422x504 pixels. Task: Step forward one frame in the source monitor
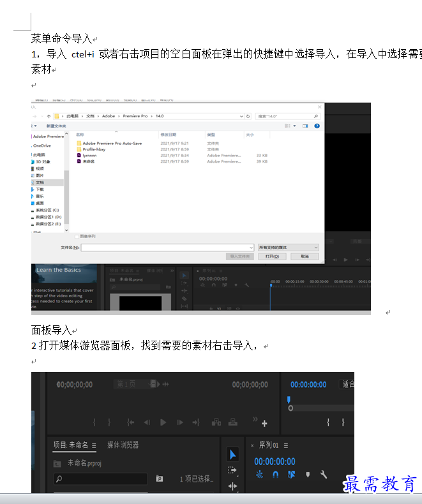tap(180, 422)
